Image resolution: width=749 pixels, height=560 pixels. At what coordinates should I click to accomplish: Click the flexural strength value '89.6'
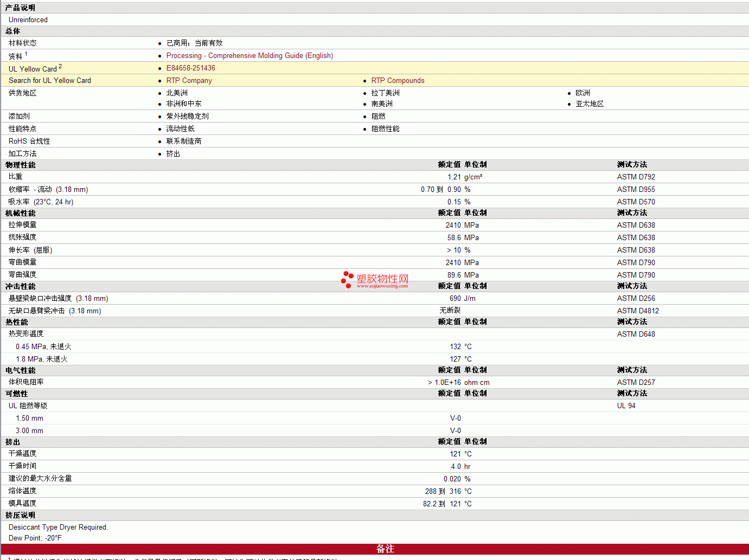[454, 275]
